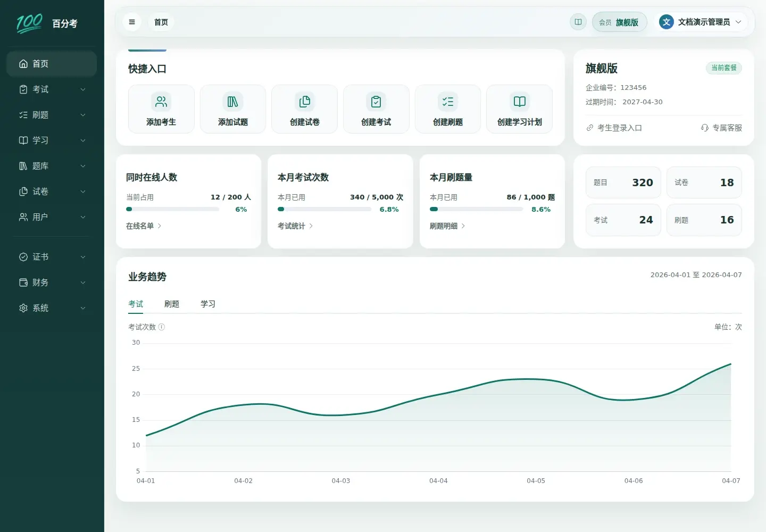The width and height of the screenshot is (766, 532).
Task: Expand the 刷题 sidebar menu chevron
Action: pyautogui.click(x=83, y=115)
